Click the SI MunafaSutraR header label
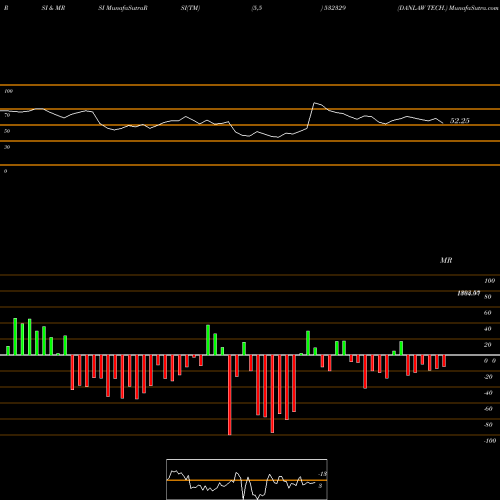Image resolution: width=500 pixels, height=500 pixels. [123, 8]
